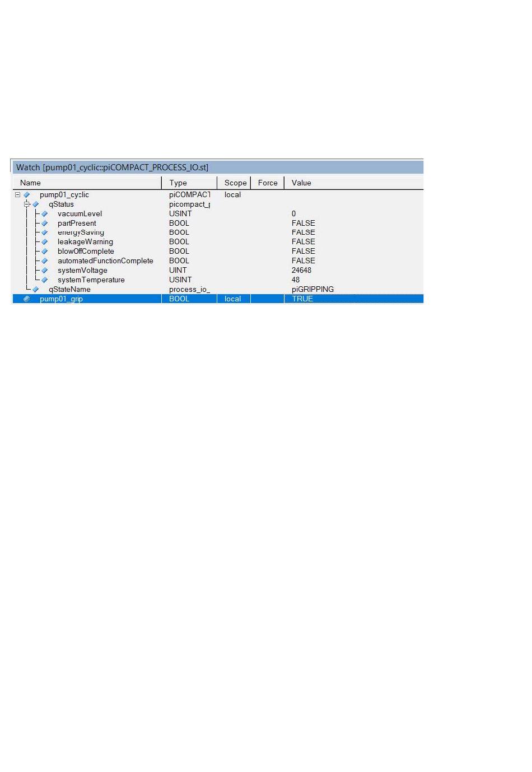This screenshot has height=772, width=532.
Task: Select the pump01_cyclic row name
Action: coord(64,195)
